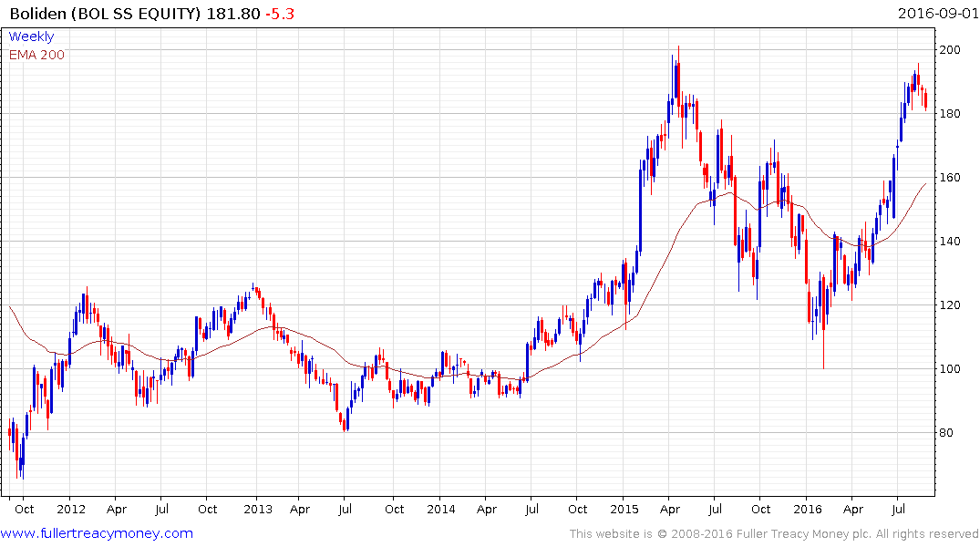This screenshot has height=547, width=980.
Task: Click the 120 price axis label
Action: [950, 305]
